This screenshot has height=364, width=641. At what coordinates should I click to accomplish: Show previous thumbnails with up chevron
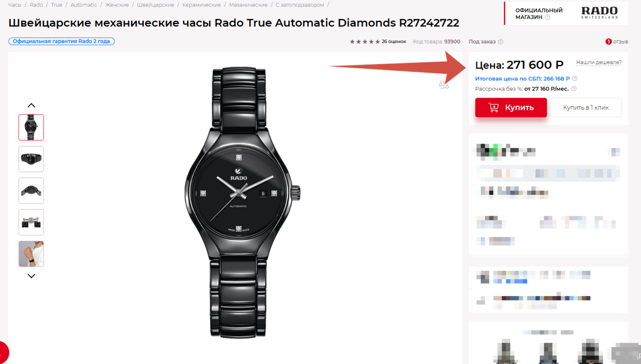31,105
